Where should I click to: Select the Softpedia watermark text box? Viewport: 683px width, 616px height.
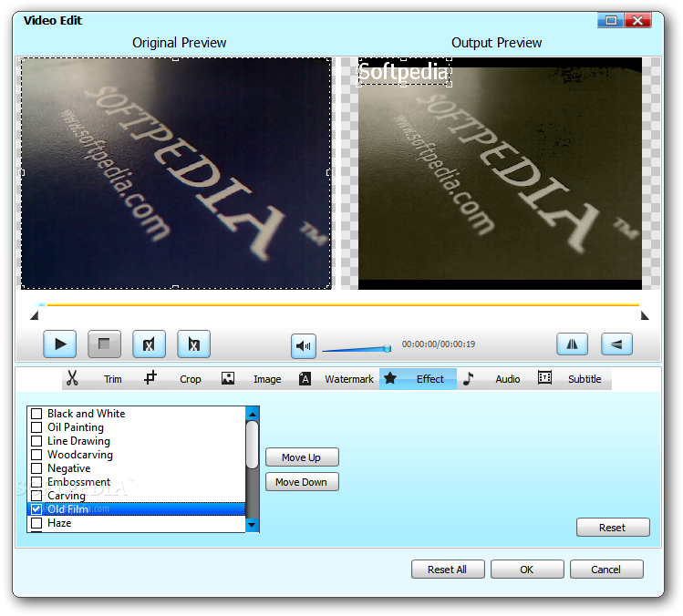tap(404, 72)
